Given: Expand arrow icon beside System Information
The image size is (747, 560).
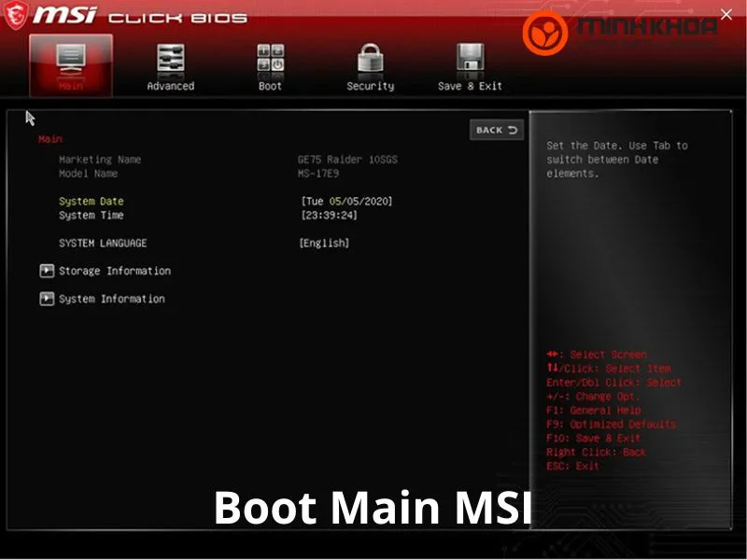Looking at the screenshot, I should pyautogui.click(x=47, y=300).
